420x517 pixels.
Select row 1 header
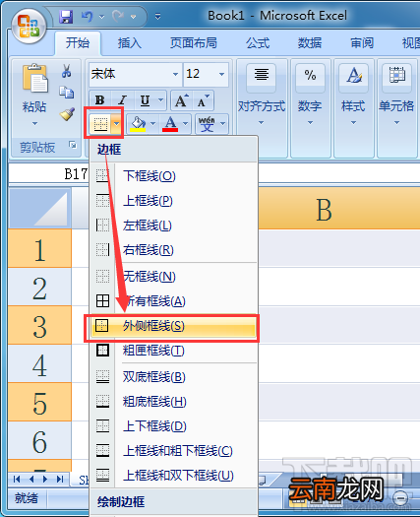(40, 248)
